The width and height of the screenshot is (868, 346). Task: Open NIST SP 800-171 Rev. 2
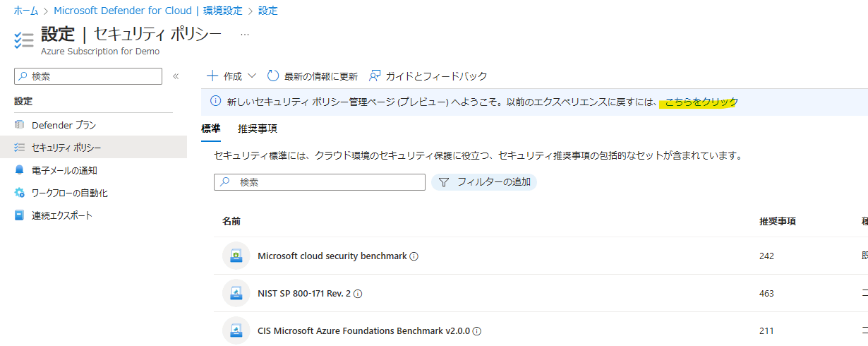(x=304, y=293)
